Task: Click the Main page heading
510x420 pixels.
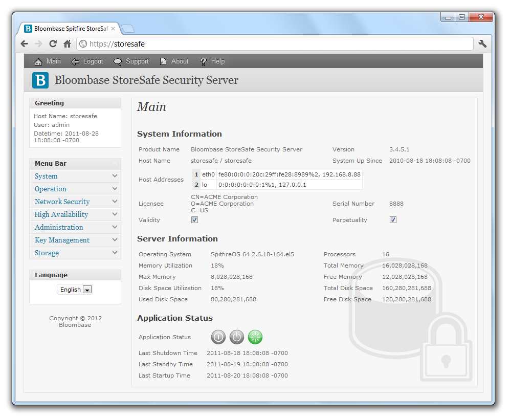Action: [x=151, y=107]
